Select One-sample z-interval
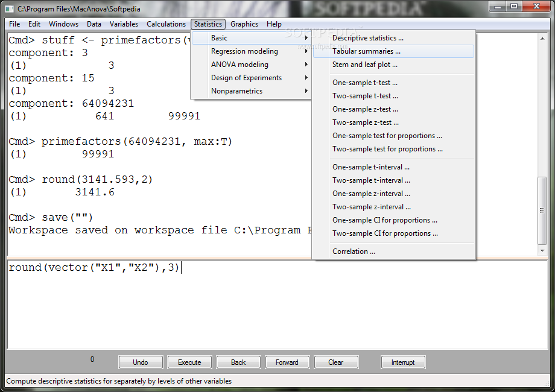The image size is (555, 392). (393, 194)
